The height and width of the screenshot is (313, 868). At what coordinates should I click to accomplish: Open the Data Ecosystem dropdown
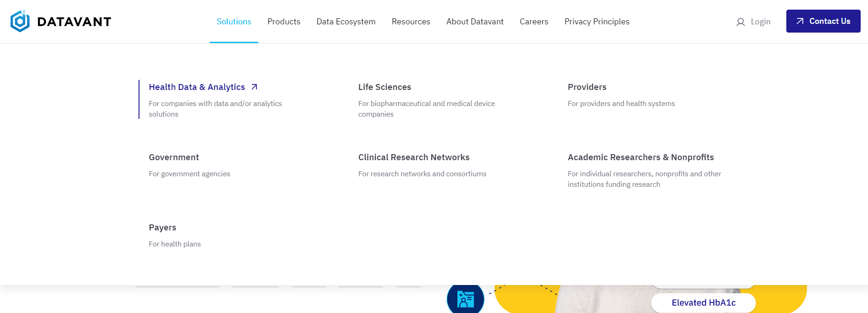tap(346, 22)
